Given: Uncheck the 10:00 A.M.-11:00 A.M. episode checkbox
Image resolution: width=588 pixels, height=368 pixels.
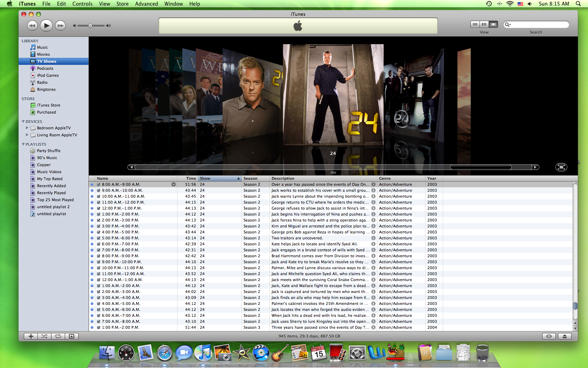Looking at the screenshot, I should (x=99, y=196).
